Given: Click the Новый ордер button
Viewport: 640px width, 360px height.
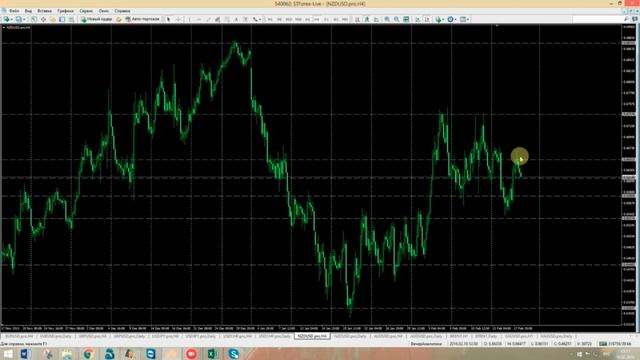Looking at the screenshot, I should tap(97, 19).
